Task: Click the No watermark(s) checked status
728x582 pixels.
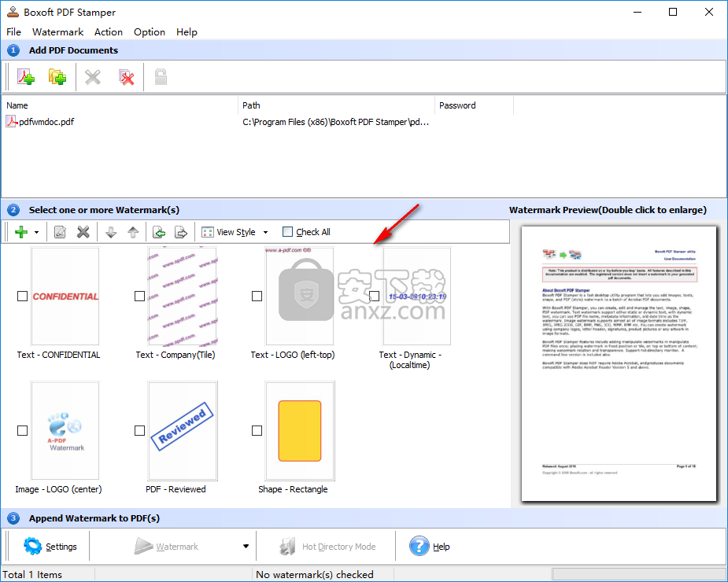Action: pyautogui.click(x=315, y=575)
